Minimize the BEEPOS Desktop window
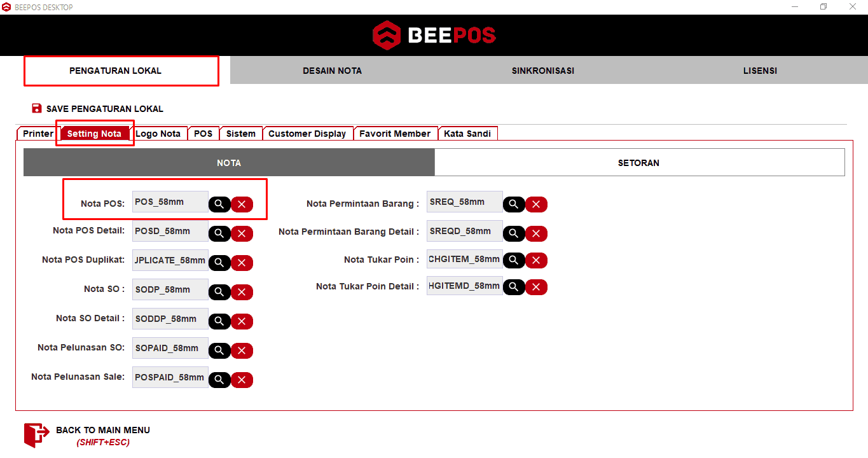Viewport: 868px width, 458px height. tap(795, 7)
